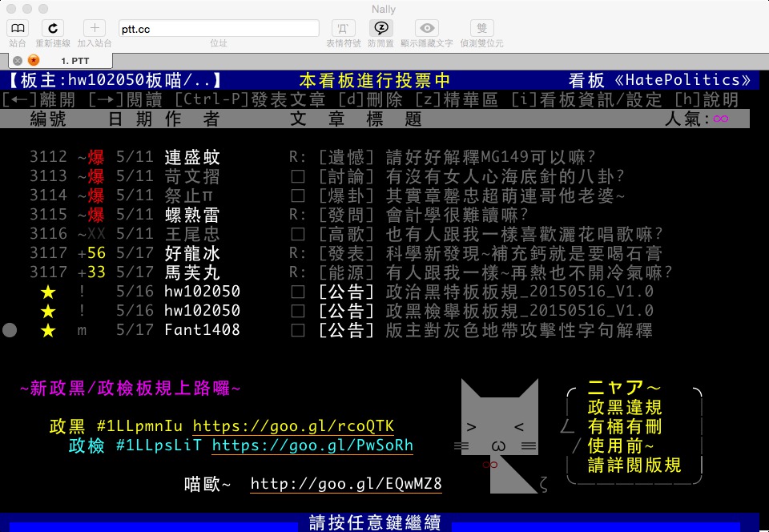Click the +33 push count
The width and height of the screenshot is (769, 532).
tap(91, 272)
